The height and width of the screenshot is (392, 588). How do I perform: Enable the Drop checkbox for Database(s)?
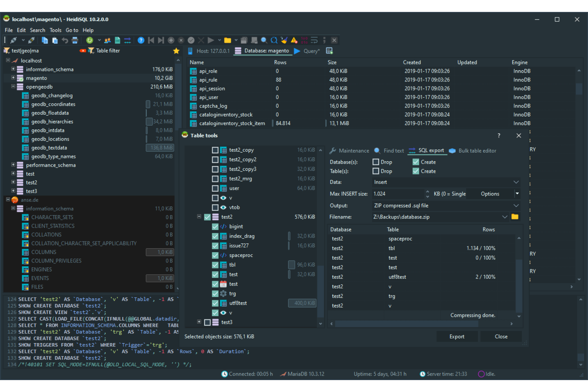pyautogui.click(x=375, y=162)
